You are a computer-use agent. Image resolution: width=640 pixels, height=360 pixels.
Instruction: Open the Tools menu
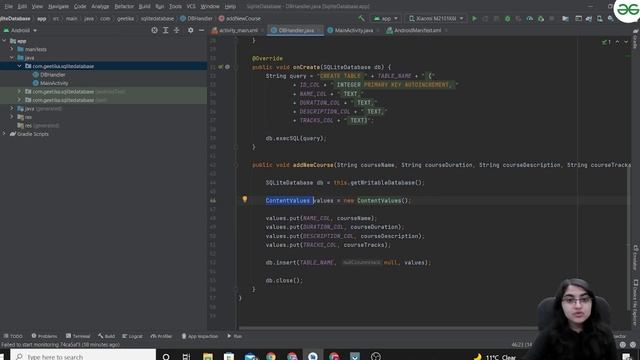[176, 7]
